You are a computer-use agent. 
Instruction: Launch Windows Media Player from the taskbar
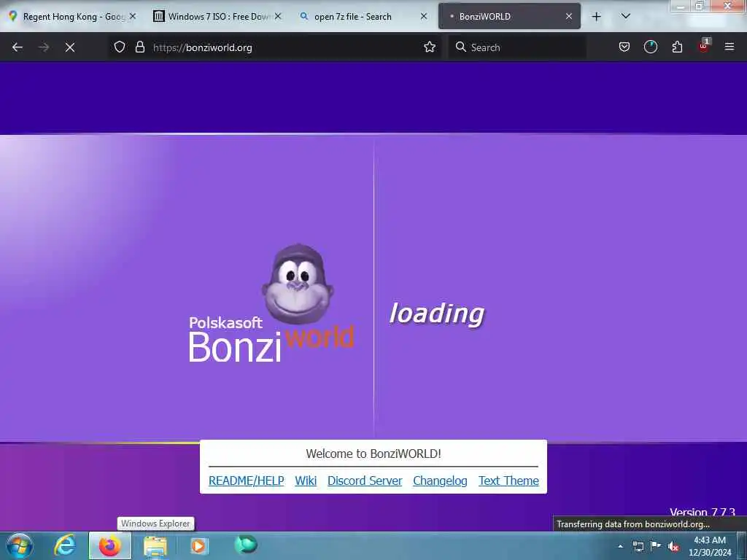tap(198, 545)
